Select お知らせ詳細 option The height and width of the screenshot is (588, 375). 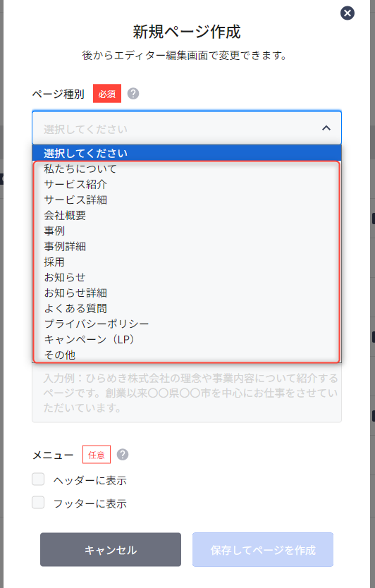(x=187, y=293)
